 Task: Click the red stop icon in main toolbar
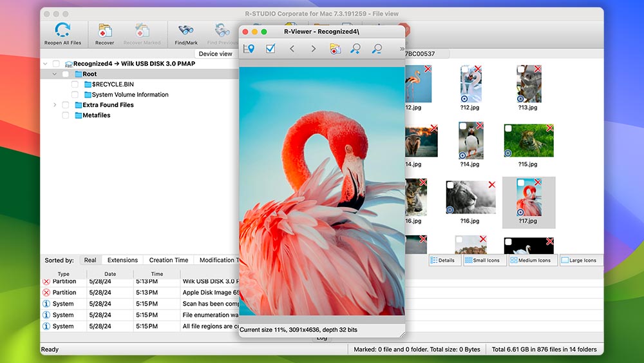[406, 30]
